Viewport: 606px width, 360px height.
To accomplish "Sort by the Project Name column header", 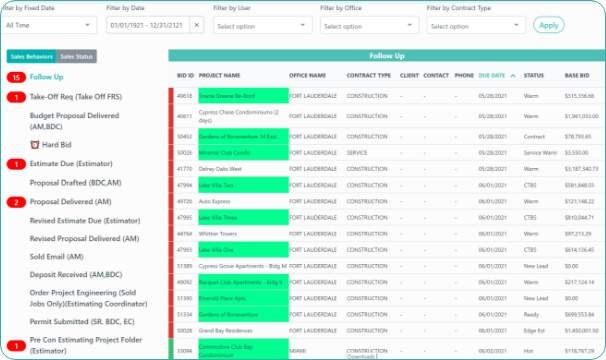I will pos(220,75).
